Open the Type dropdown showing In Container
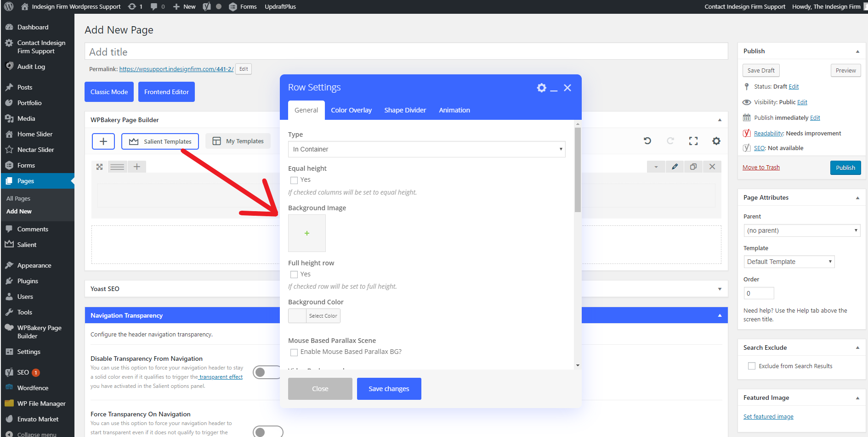This screenshot has width=868, height=437. click(x=426, y=149)
